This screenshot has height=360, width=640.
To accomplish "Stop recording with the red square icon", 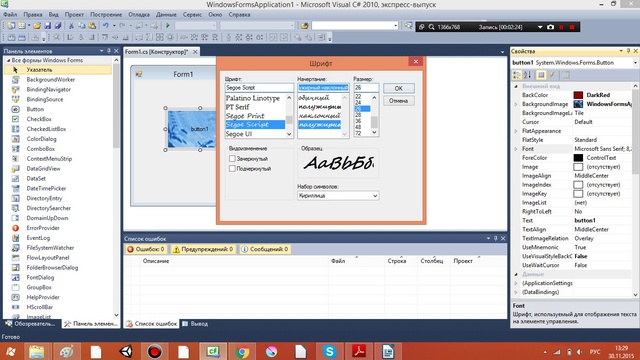I will (572, 27).
